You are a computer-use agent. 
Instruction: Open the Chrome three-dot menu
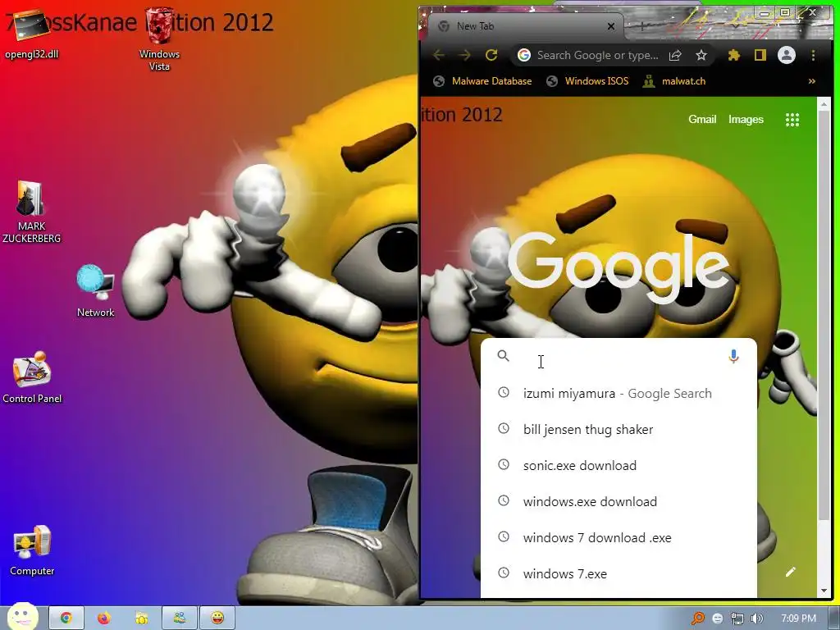[x=813, y=55]
